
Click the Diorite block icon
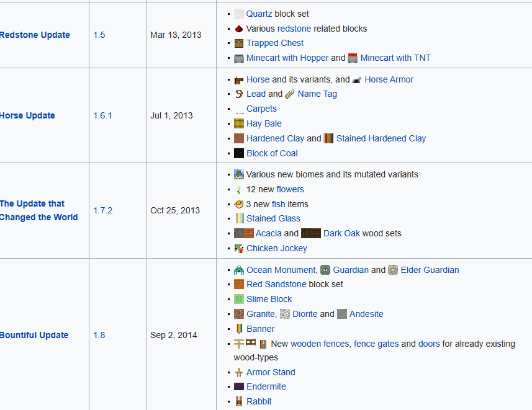click(x=285, y=314)
